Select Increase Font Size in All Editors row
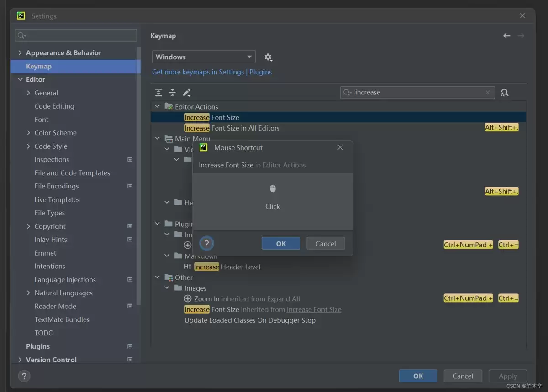 coord(338,128)
